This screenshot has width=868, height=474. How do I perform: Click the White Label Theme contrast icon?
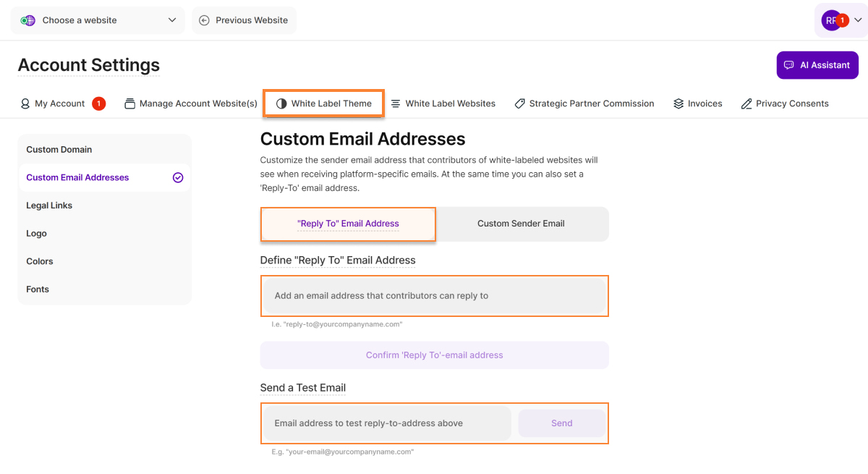pos(281,103)
